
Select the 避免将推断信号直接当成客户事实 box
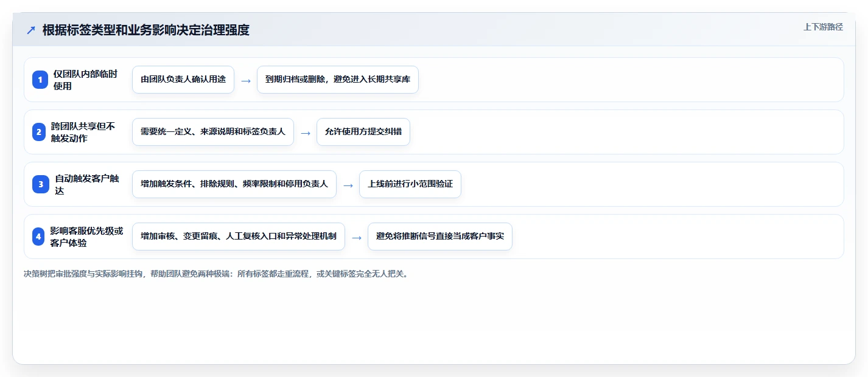[x=440, y=237]
